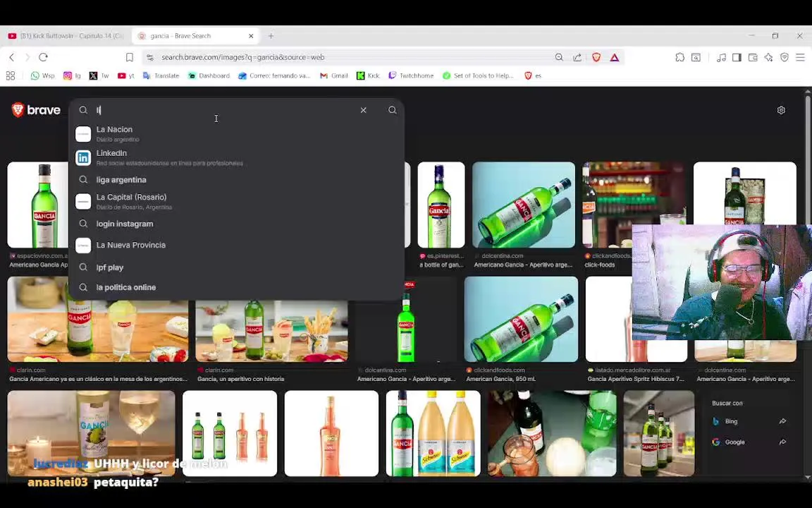
Task: Open the es.pinterest Gancia bottle thumbnail
Action: [x=441, y=205]
